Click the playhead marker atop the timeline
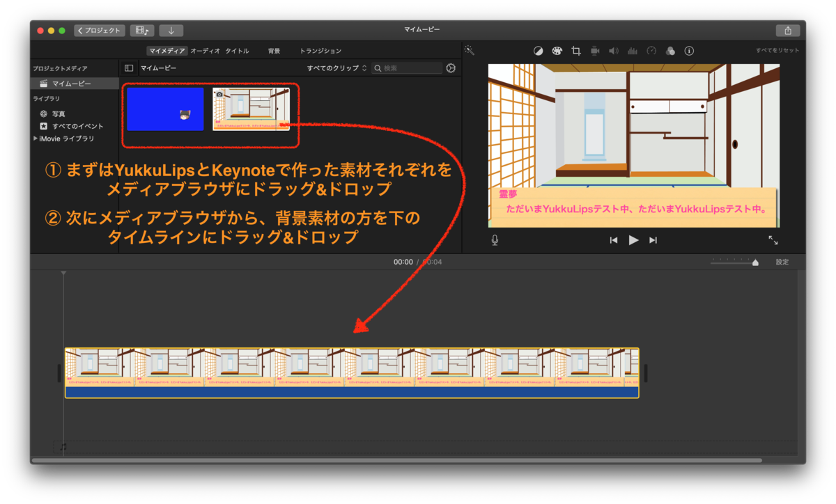The width and height of the screenshot is (836, 504). 63,274
